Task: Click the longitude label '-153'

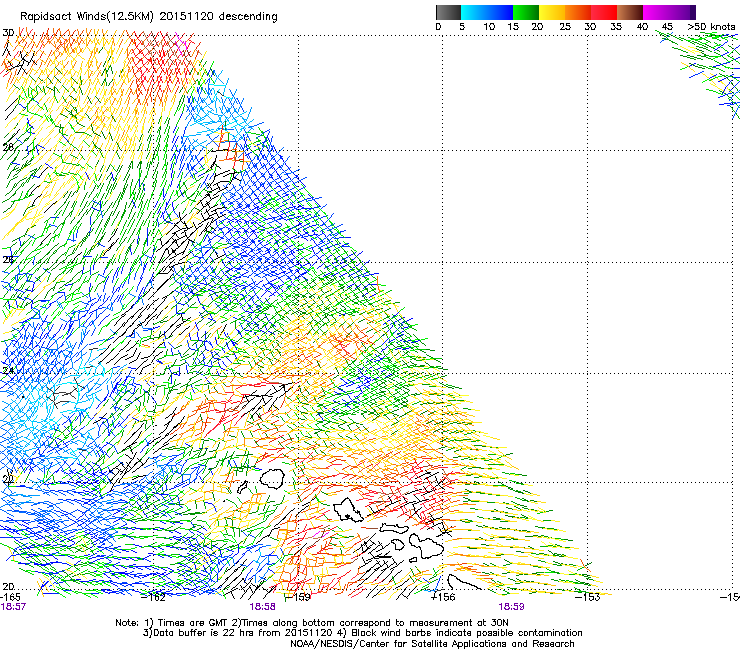Action: 588,597
